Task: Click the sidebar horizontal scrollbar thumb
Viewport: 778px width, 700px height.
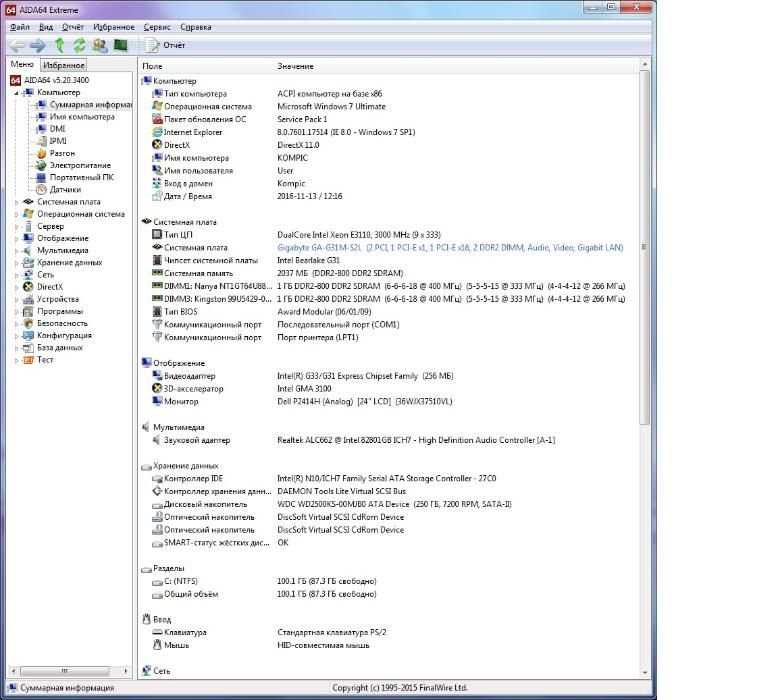Action: coord(65,671)
